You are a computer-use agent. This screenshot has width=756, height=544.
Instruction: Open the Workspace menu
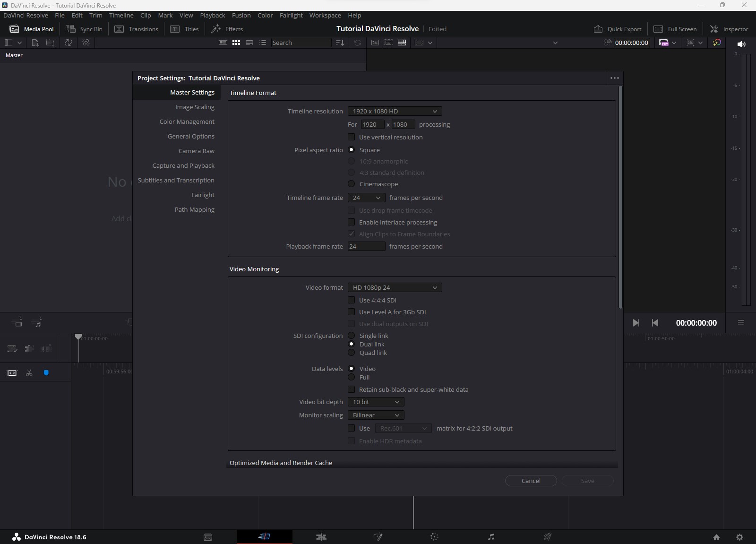(325, 15)
